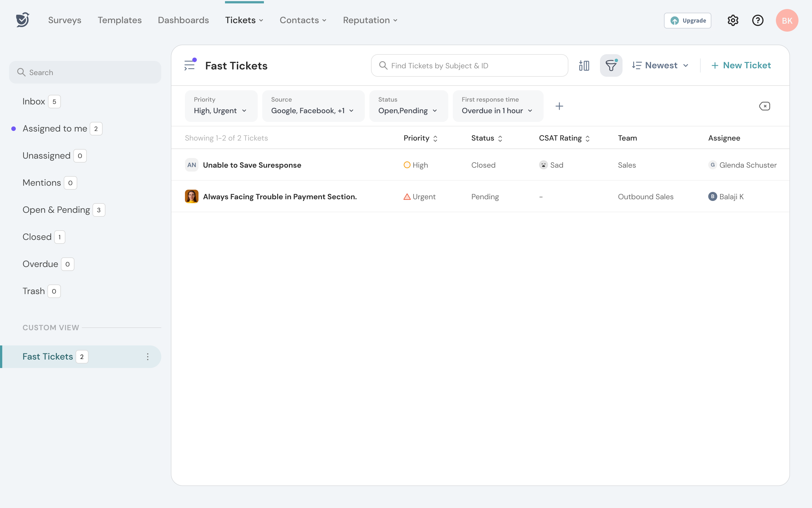Click Find Tickets by Subject field
Image resolution: width=812 pixels, height=508 pixels.
[x=469, y=65]
